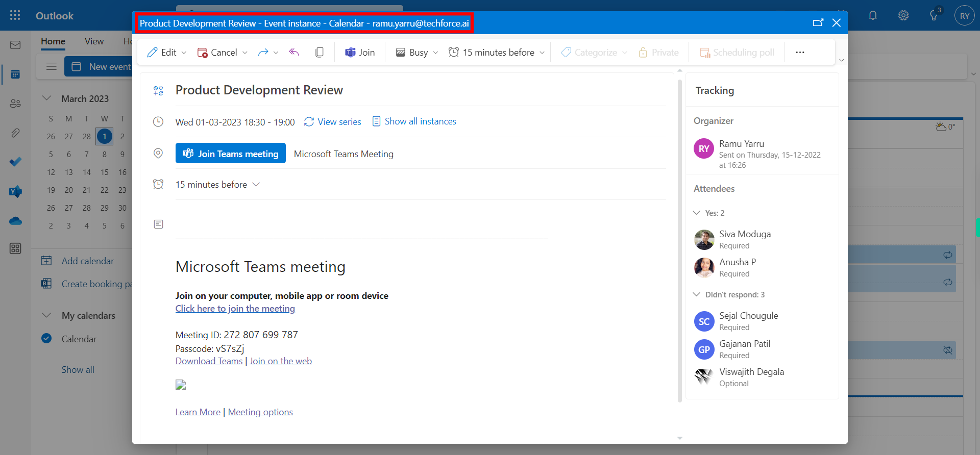Open OneDrive cloud app in sidebar

[x=15, y=221]
